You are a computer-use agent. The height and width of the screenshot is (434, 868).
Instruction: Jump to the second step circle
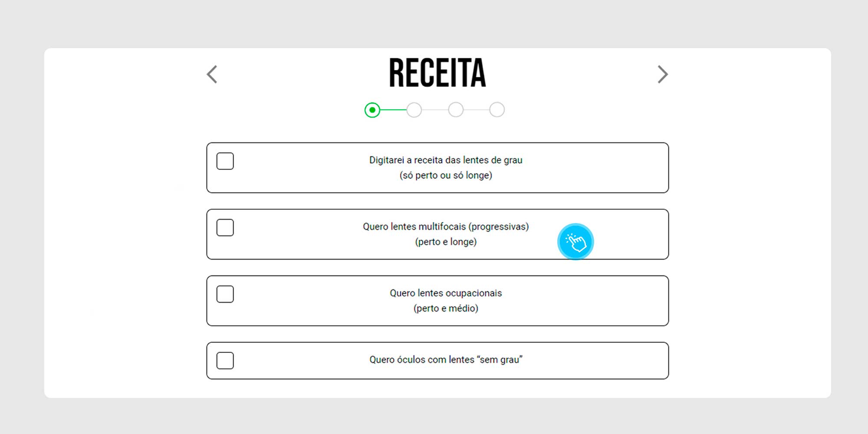(414, 110)
